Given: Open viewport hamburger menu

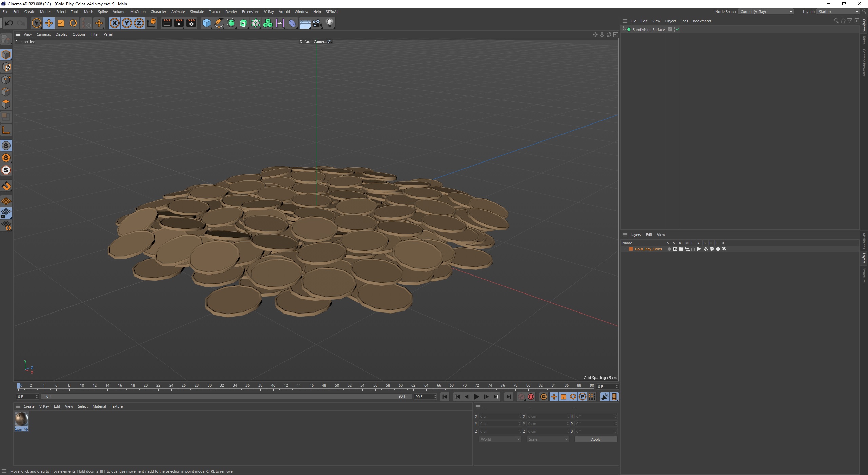Looking at the screenshot, I should coord(18,34).
